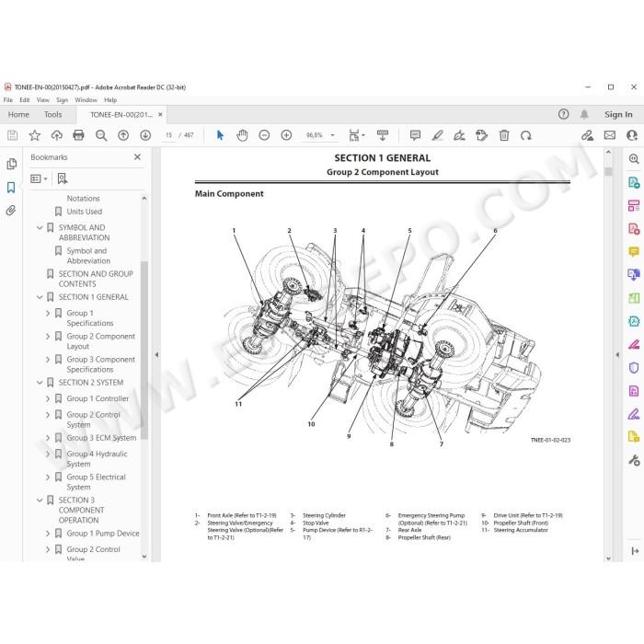Click the current page number field
644x644 pixels.
(168, 135)
